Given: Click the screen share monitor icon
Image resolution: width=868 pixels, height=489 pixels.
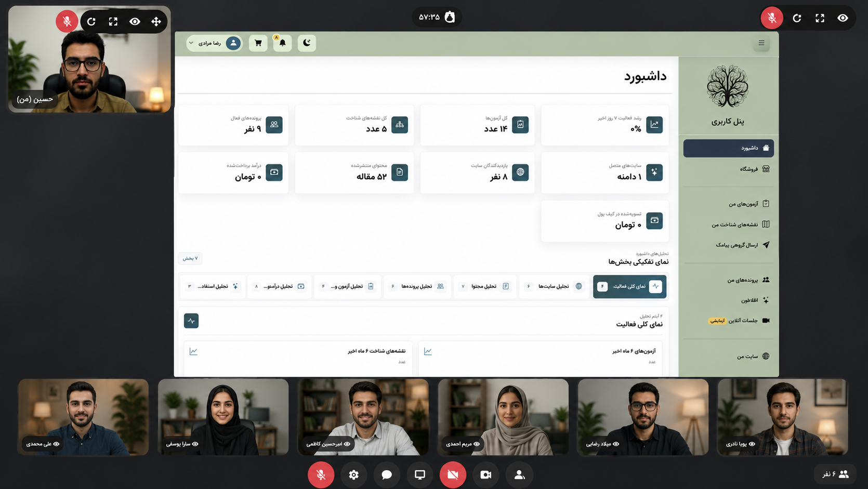Looking at the screenshot, I should pos(420,475).
